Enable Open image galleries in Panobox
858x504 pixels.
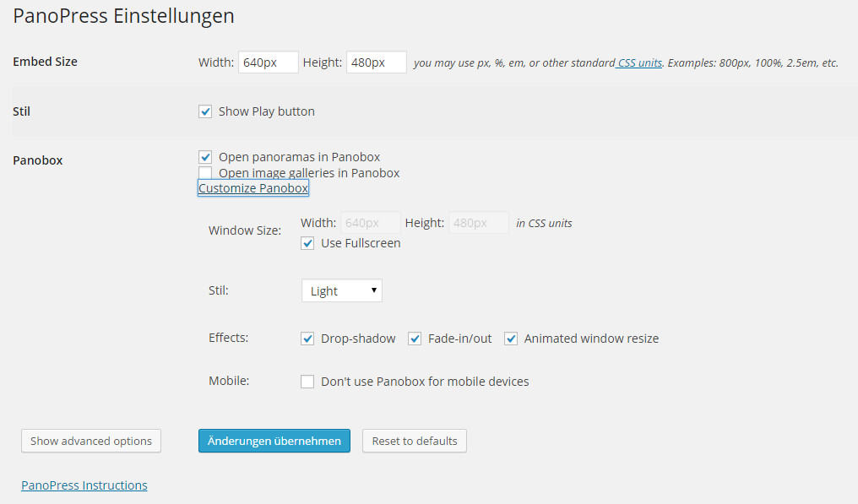[205, 173]
